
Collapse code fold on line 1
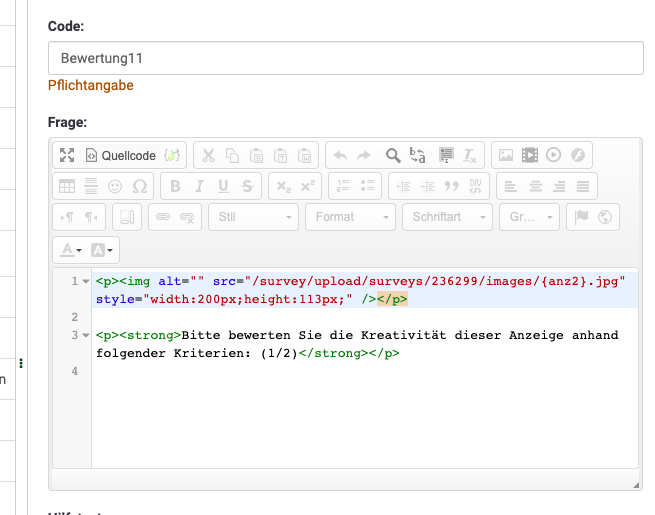86,282
